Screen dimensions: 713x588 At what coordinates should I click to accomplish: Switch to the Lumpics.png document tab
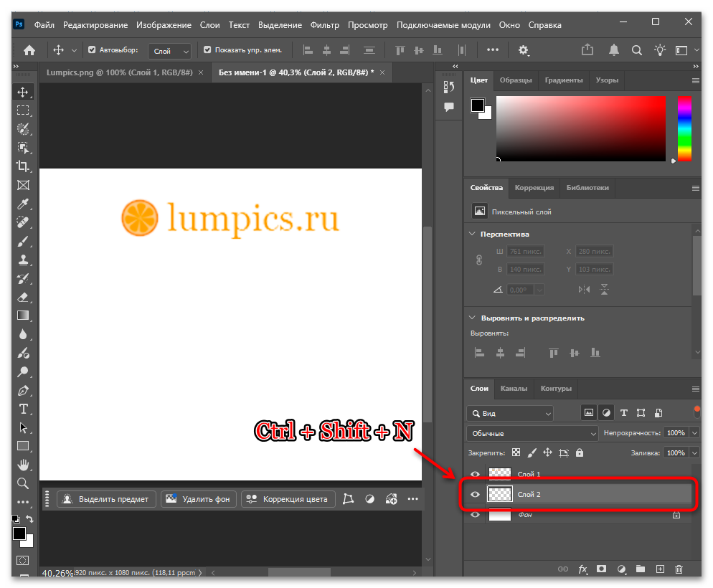(x=119, y=72)
